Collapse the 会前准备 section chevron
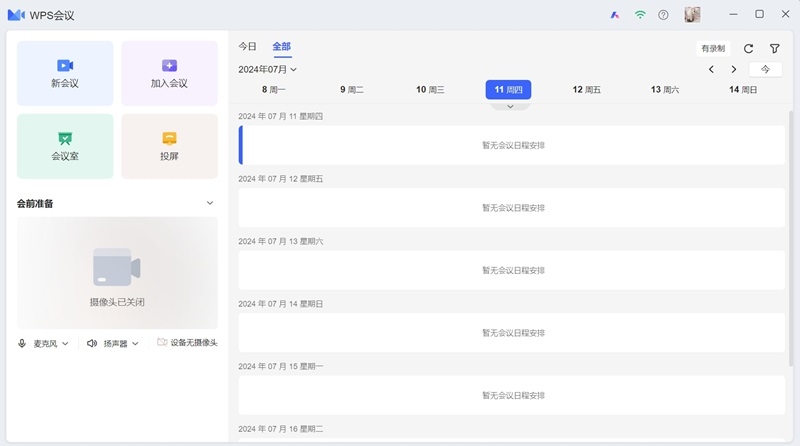800x446 pixels. (x=210, y=203)
